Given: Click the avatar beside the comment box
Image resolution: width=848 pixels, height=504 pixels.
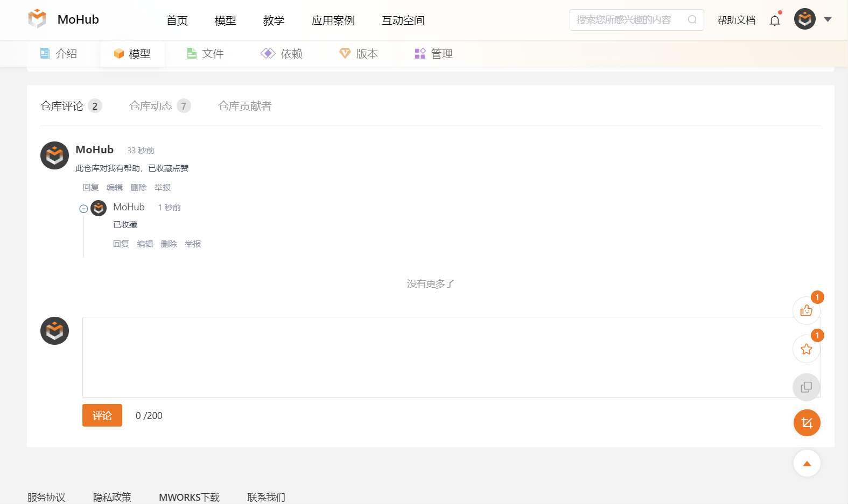Looking at the screenshot, I should [x=54, y=331].
